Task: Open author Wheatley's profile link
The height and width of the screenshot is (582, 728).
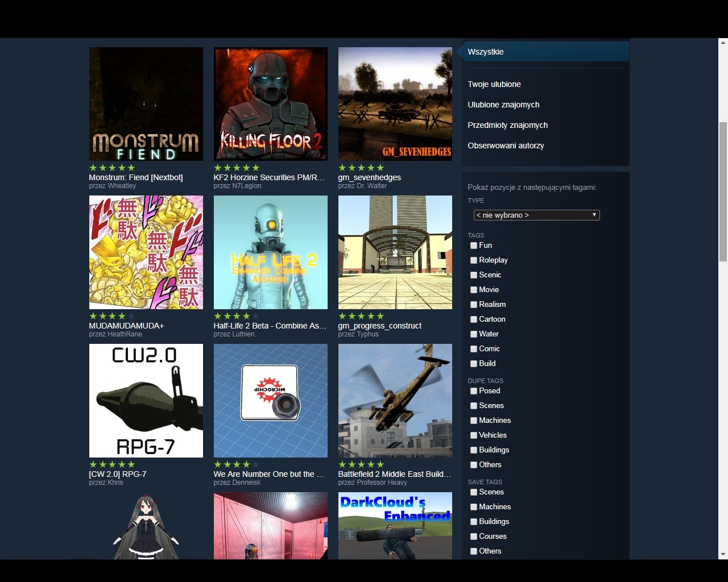Action: 122,186
